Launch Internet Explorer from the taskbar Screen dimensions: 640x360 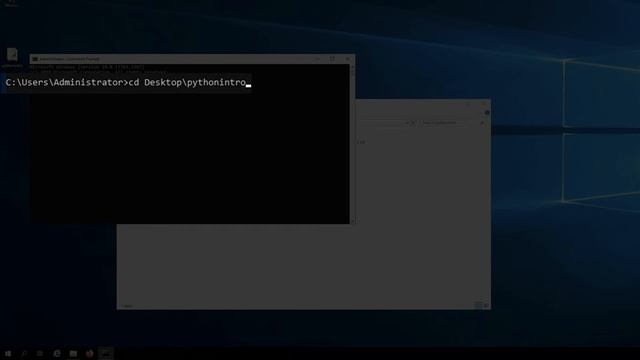click(x=57, y=353)
